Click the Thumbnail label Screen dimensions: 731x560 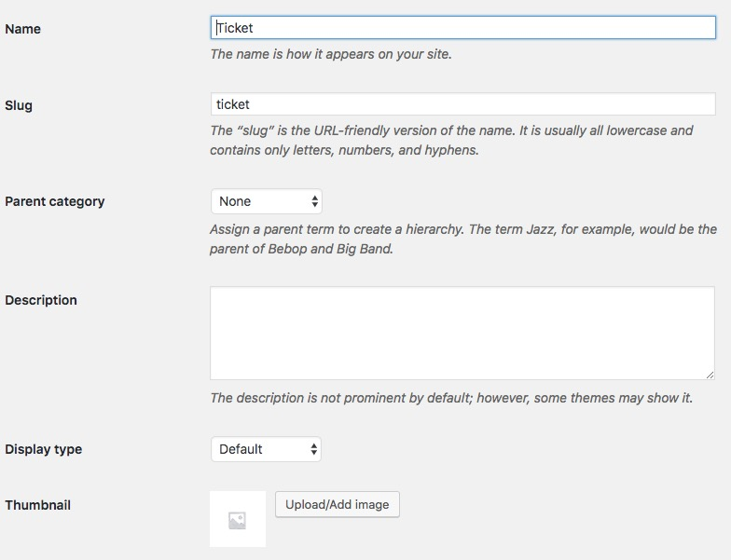coord(38,505)
